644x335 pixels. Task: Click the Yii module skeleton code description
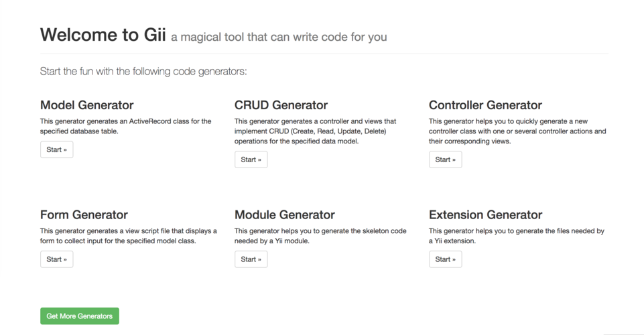coord(320,236)
